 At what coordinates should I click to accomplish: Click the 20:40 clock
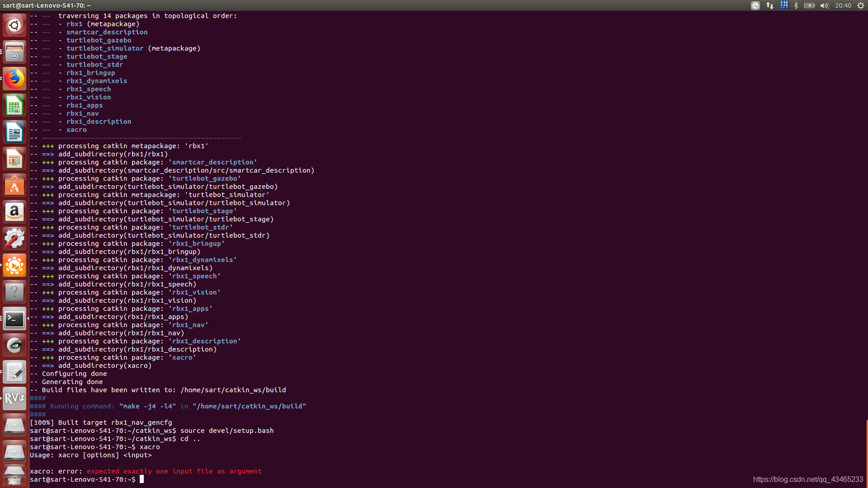(x=843, y=5)
